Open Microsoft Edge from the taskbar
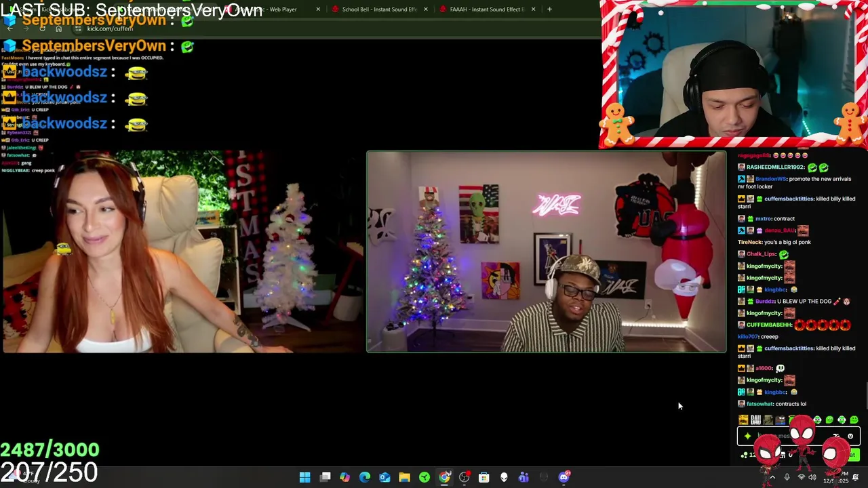Screen dimensions: 868x488 365,478
